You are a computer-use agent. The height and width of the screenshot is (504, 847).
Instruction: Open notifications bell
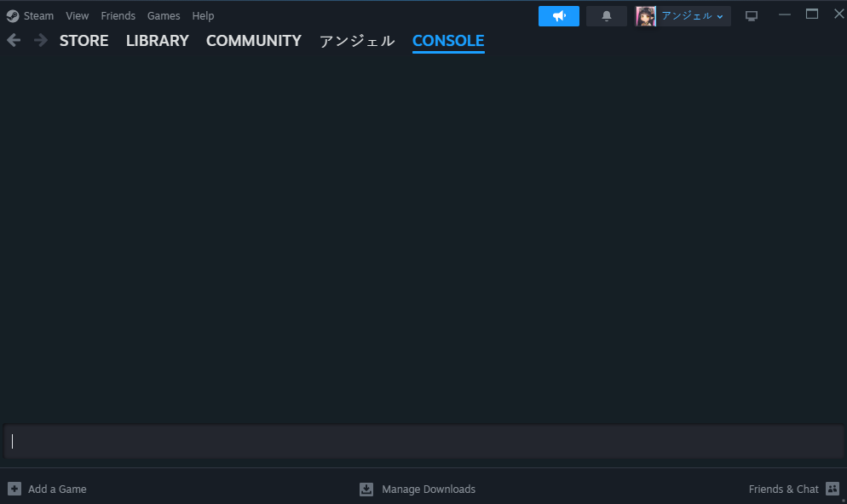click(x=606, y=16)
